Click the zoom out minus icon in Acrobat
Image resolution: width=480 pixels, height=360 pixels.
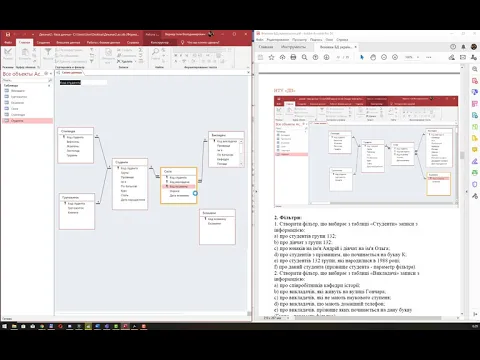[384, 57]
